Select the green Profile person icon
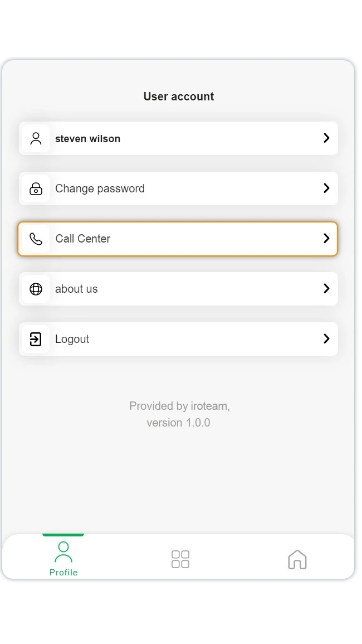This screenshot has height=644, width=362. 63,552
